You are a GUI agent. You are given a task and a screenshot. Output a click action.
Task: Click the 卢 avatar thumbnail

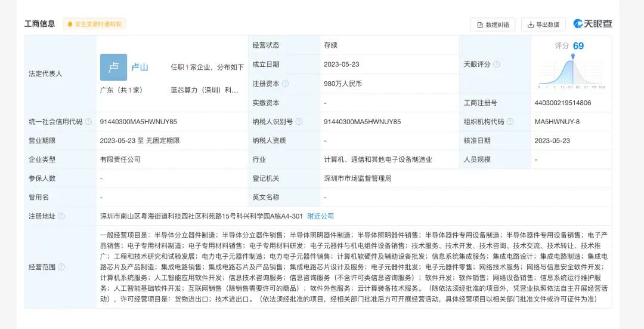113,67
